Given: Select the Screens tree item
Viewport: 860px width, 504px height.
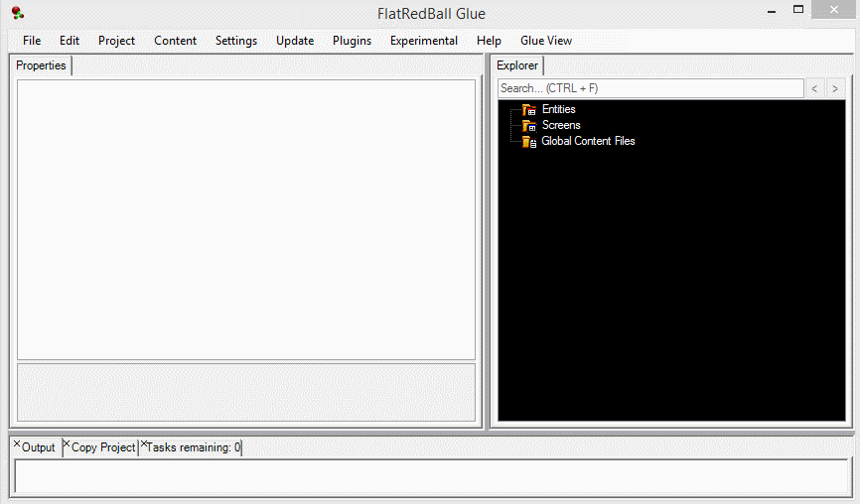Looking at the screenshot, I should pyautogui.click(x=561, y=125).
